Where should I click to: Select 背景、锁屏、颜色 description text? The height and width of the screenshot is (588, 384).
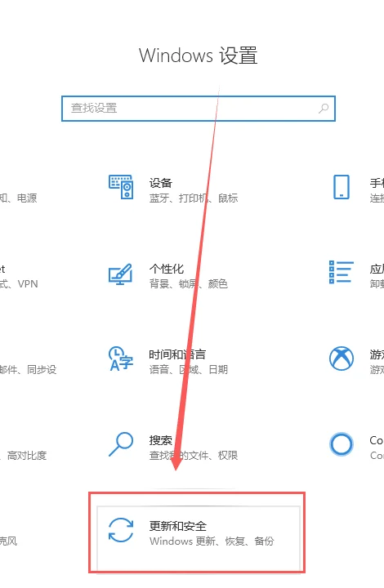click(188, 284)
